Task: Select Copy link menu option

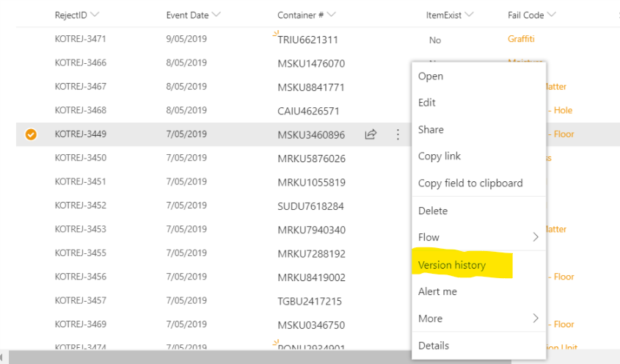Action: (x=440, y=156)
